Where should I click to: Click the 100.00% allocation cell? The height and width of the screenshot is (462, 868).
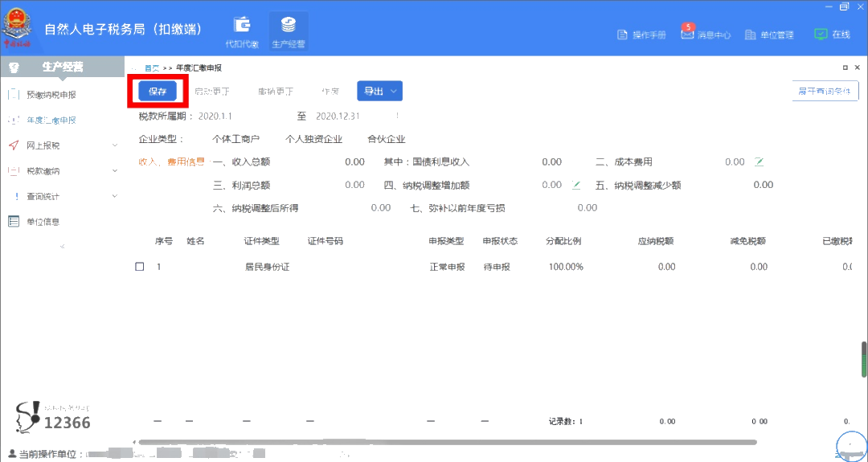[566, 267]
